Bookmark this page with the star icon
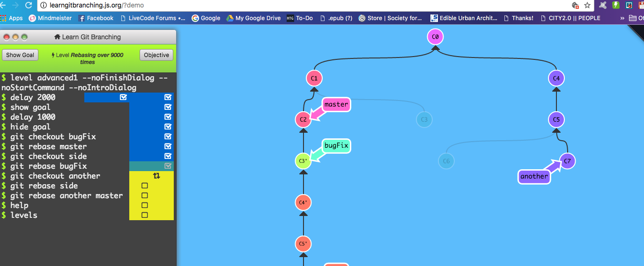 (587, 5)
